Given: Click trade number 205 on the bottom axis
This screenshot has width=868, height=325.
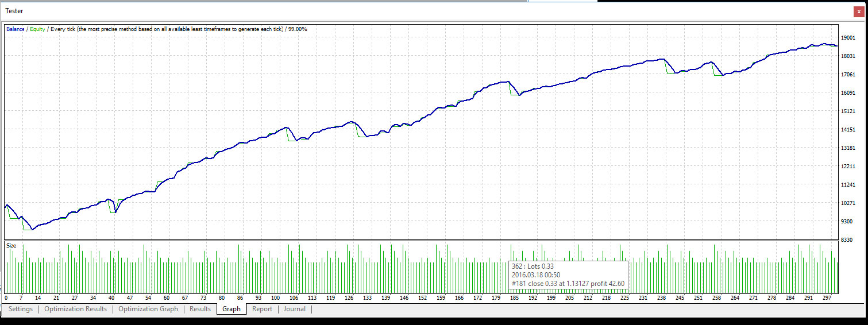Looking at the screenshot, I should point(569,298).
